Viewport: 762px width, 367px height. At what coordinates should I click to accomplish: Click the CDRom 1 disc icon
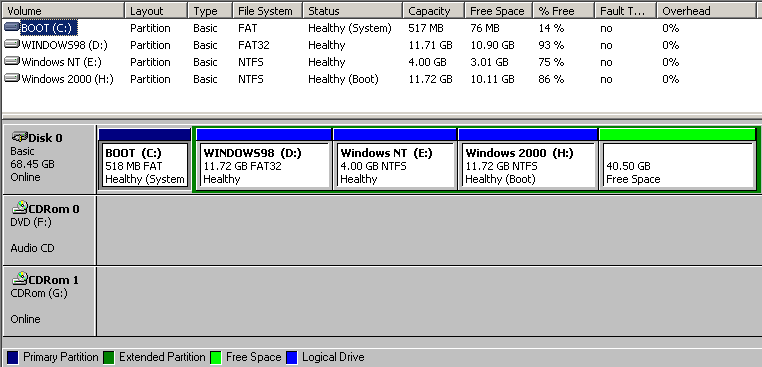[19, 279]
